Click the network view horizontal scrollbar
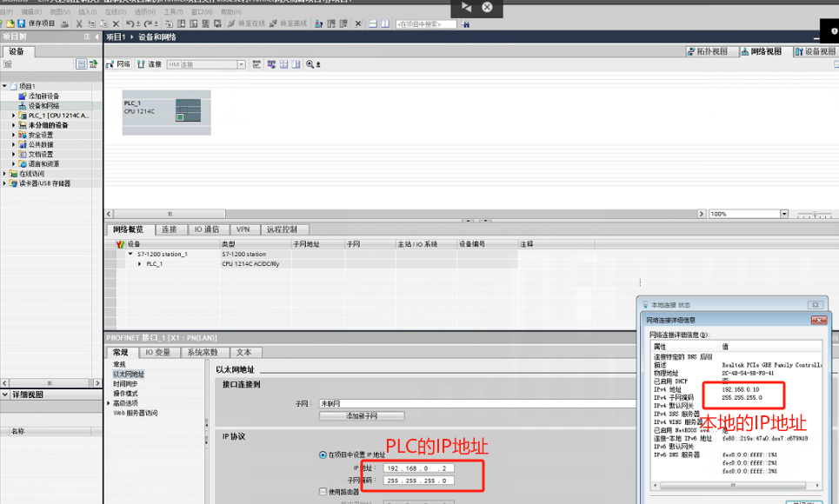839x504 pixels. pos(169,214)
